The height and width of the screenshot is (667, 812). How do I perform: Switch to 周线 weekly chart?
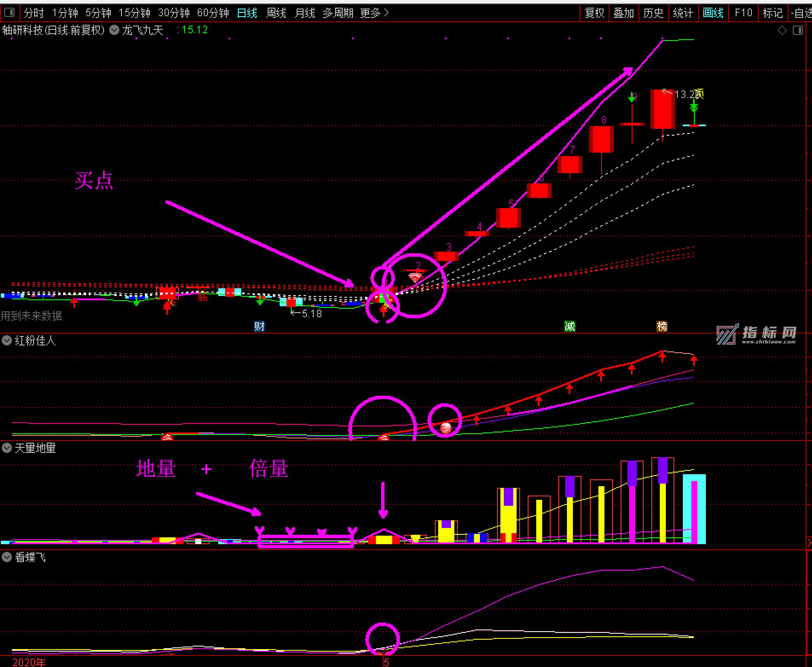tap(276, 13)
